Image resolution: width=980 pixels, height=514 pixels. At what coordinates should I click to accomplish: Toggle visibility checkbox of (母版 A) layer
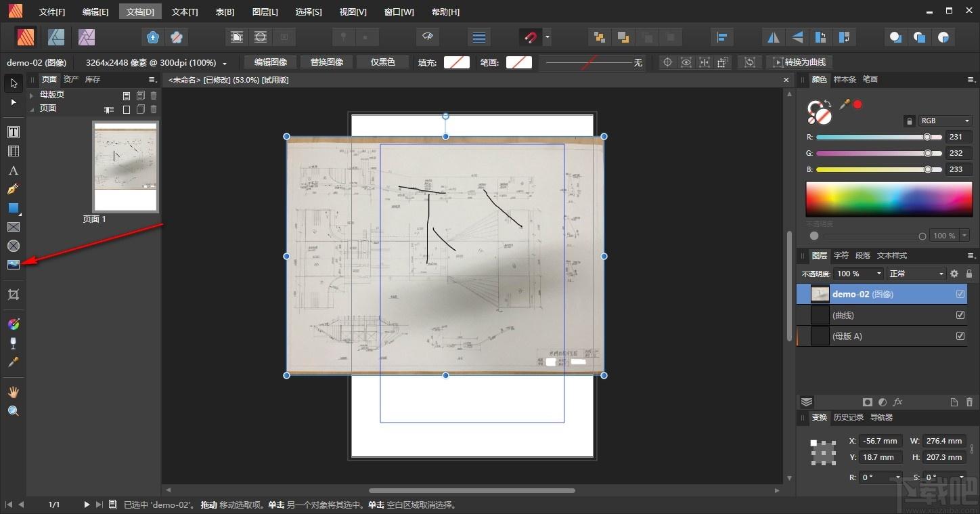[960, 336]
